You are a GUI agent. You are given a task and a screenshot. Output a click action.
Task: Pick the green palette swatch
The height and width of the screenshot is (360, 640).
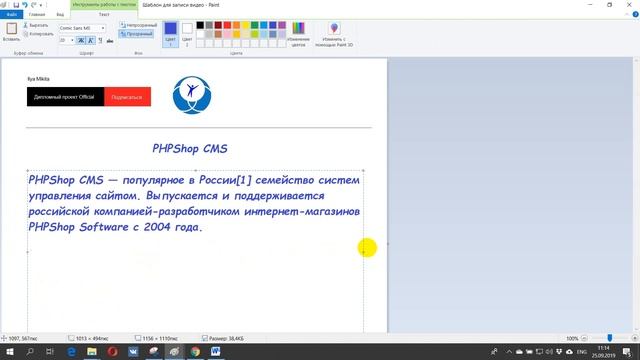[254, 25]
